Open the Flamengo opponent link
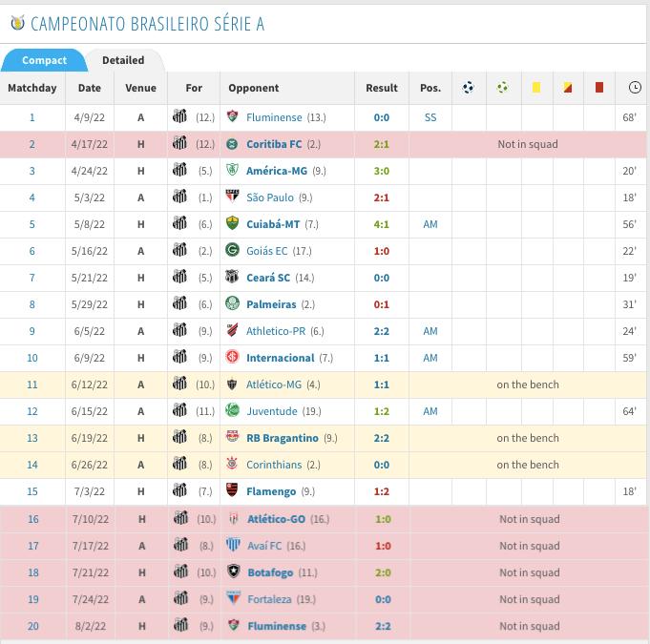The image size is (650, 644). [271, 491]
